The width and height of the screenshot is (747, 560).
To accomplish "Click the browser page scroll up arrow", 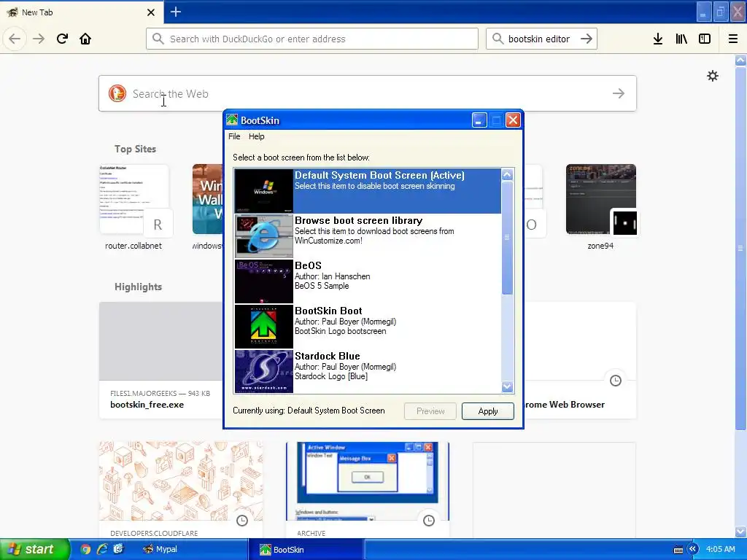I will pyautogui.click(x=740, y=61).
